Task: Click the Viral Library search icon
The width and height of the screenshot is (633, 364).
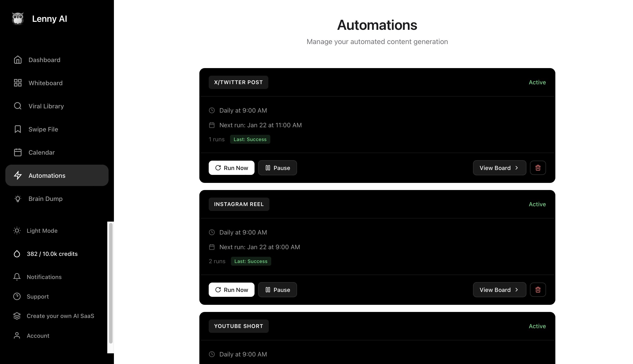Action: tap(18, 106)
